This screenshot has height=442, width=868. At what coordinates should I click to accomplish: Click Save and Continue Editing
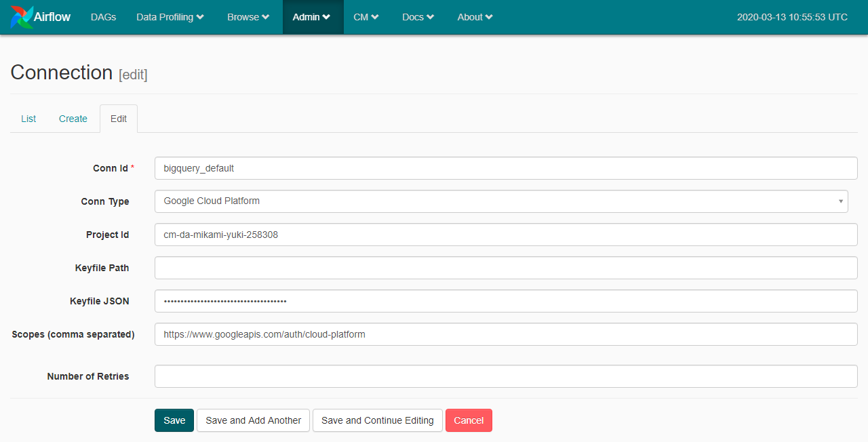point(377,420)
